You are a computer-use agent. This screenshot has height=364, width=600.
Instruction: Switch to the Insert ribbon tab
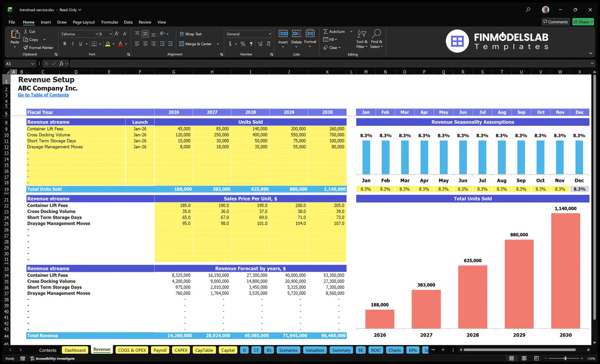(46, 22)
